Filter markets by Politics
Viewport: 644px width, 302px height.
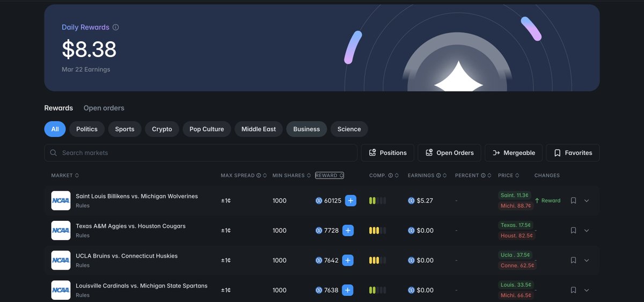87,129
